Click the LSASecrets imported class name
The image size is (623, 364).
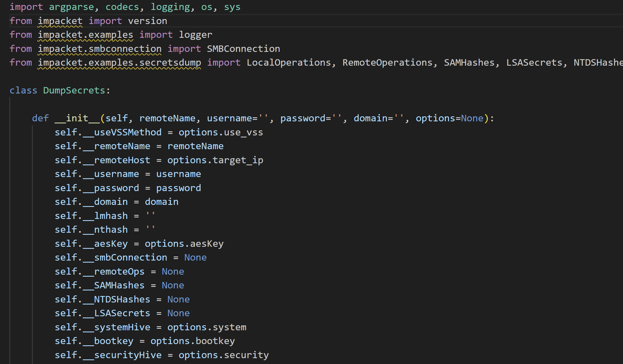[x=534, y=63]
